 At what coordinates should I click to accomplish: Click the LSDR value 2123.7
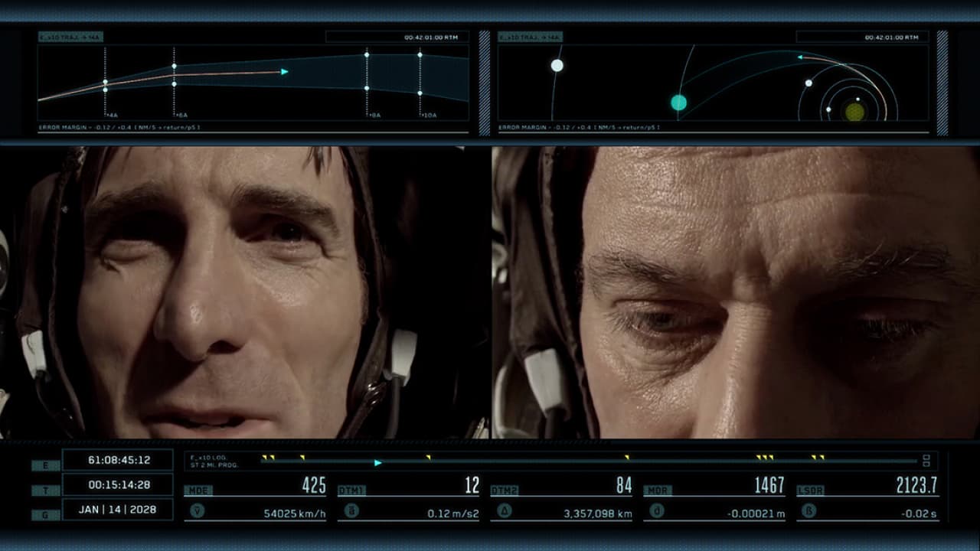click(917, 485)
